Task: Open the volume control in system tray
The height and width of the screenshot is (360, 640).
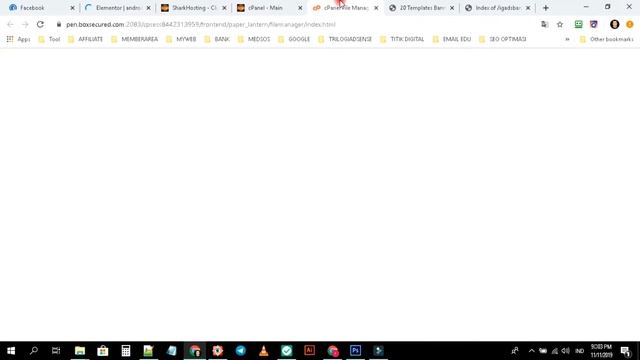Action: pyautogui.click(x=565, y=351)
